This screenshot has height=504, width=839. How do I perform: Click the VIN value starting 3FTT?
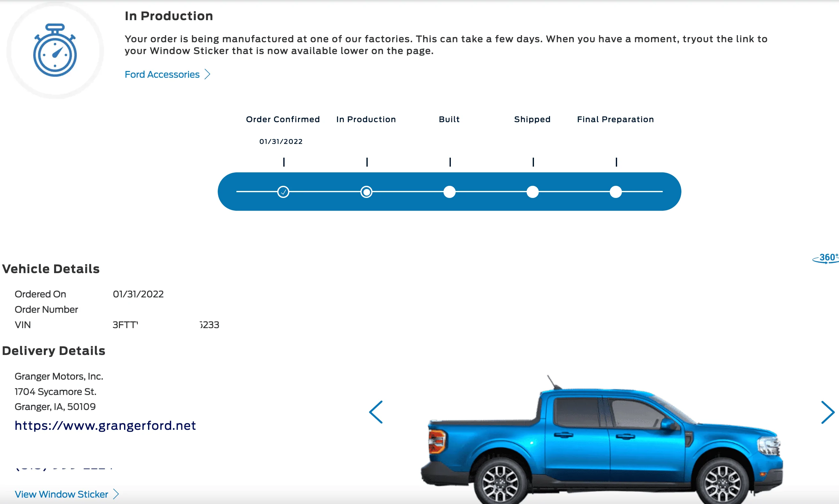pos(166,325)
